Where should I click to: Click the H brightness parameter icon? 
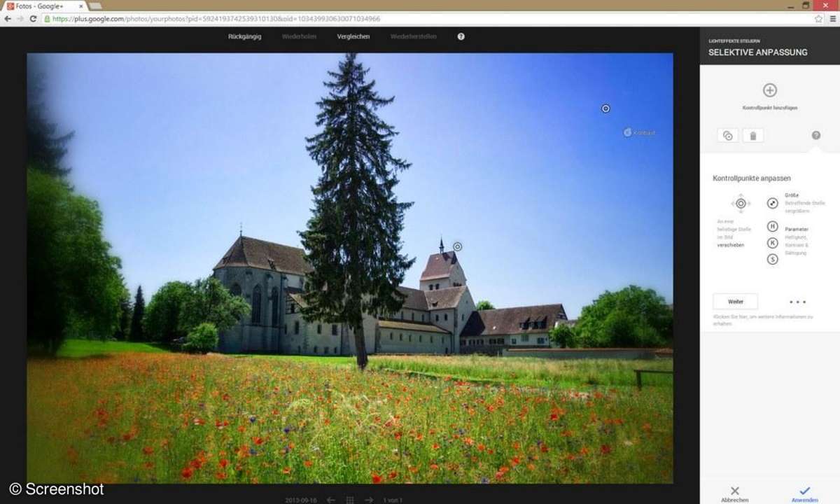[x=773, y=226]
